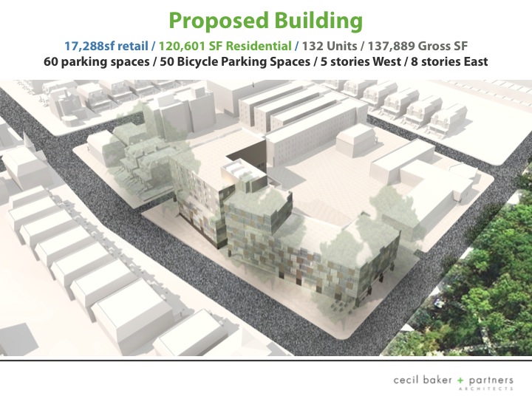Screen dimensions: 532x399
Task: Select the '17,288sf retail' text
Action: 106,46
